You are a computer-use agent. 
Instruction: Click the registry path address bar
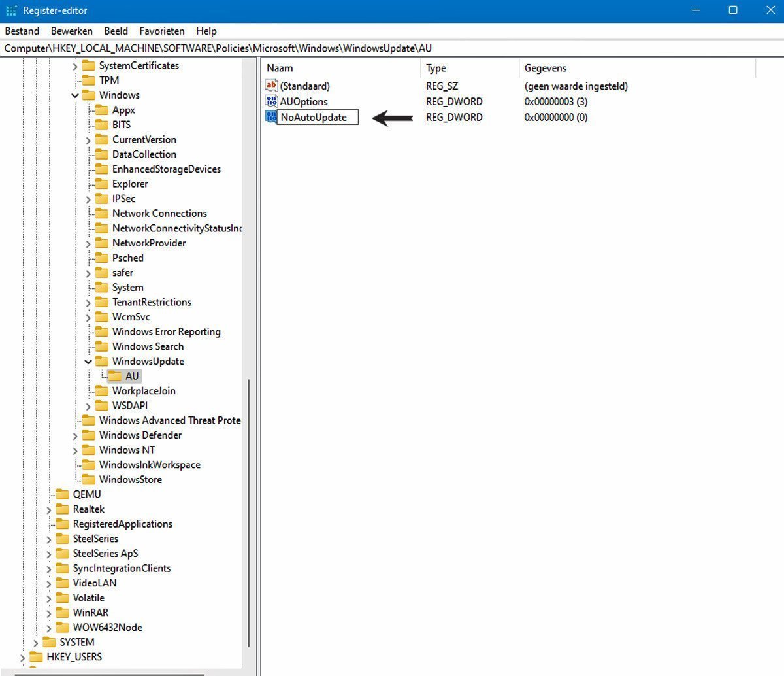(x=392, y=48)
